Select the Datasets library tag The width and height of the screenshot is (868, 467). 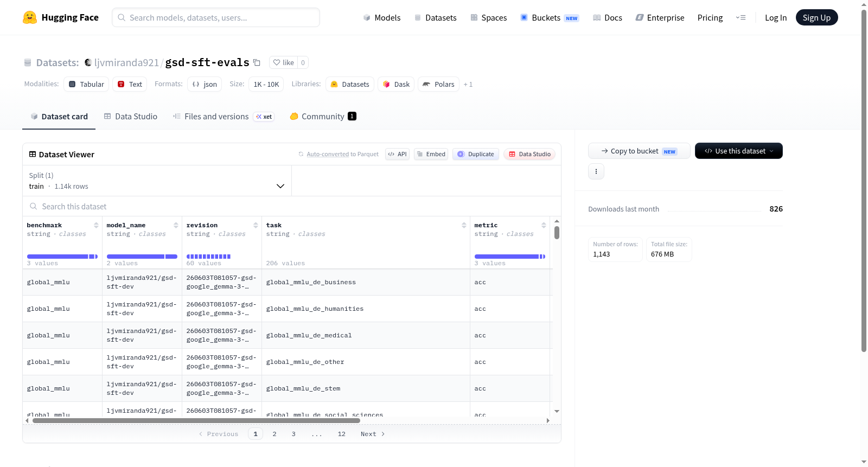click(x=350, y=84)
